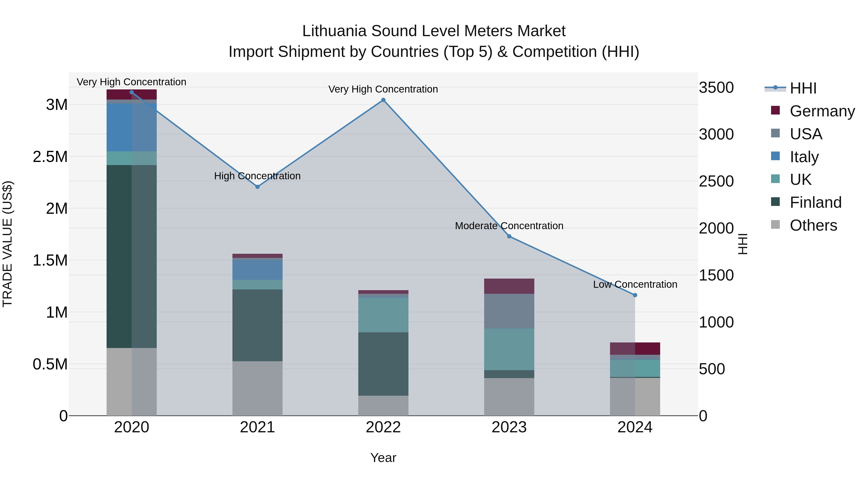Image resolution: width=868 pixels, height=488 pixels.
Task: Click the 2022 'Very High Concentration' annotation
Action: point(383,89)
